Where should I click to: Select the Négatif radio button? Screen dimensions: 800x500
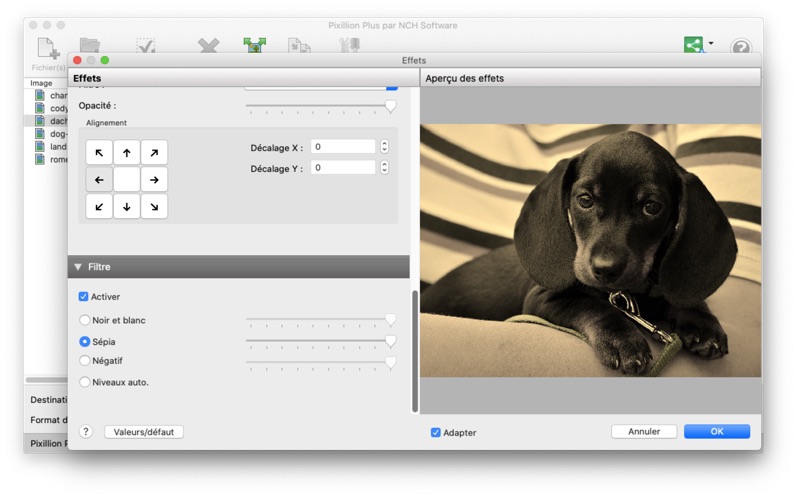click(x=85, y=360)
